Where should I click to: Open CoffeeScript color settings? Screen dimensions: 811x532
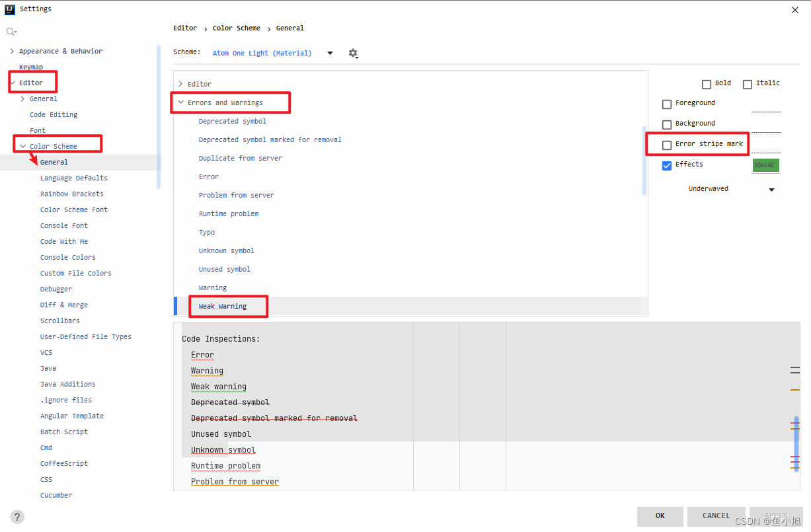pyautogui.click(x=64, y=464)
